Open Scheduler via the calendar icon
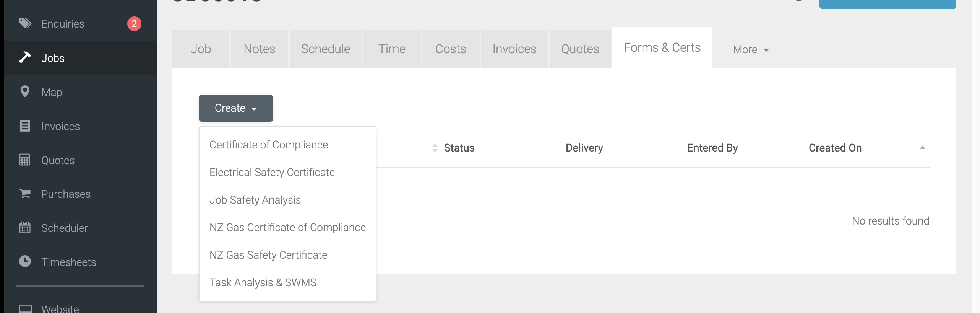The width and height of the screenshot is (980, 313). click(25, 228)
